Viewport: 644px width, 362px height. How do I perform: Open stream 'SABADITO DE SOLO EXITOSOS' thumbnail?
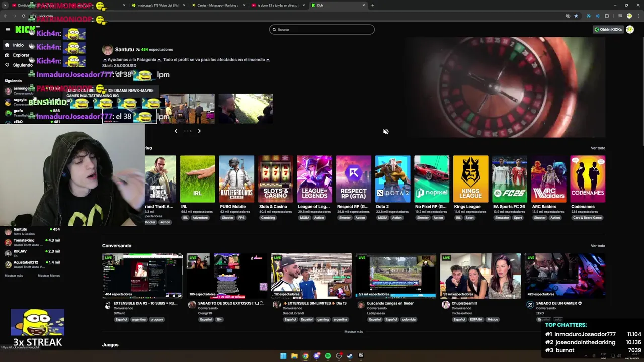pyautogui.click(x=227, y=276)
